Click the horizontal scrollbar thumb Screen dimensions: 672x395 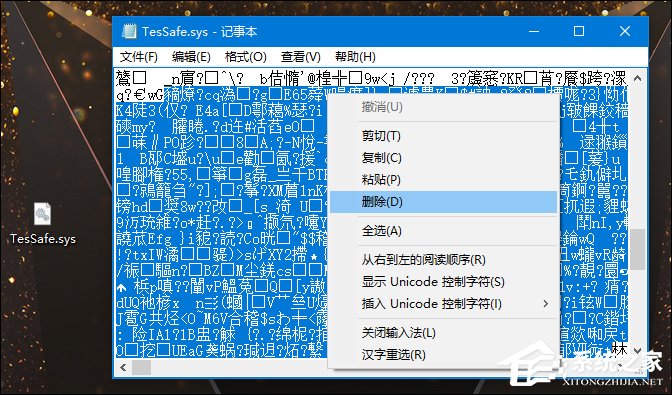coord(141,367)
